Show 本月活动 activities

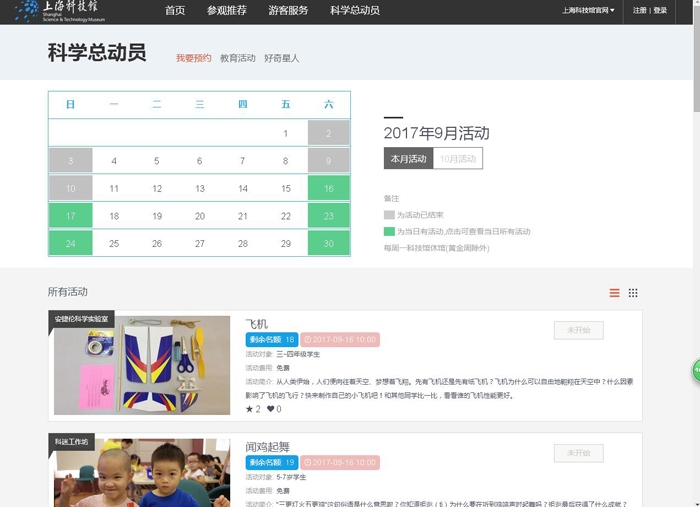click(408, 158)
